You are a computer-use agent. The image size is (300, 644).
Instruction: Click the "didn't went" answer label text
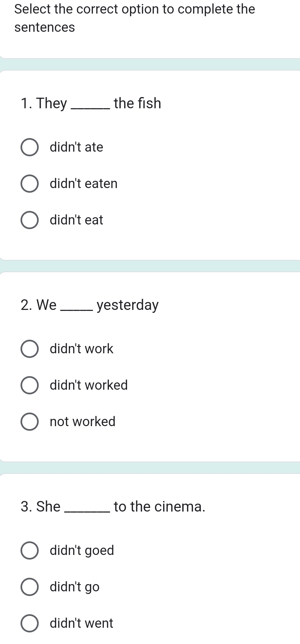click(81, 623)
